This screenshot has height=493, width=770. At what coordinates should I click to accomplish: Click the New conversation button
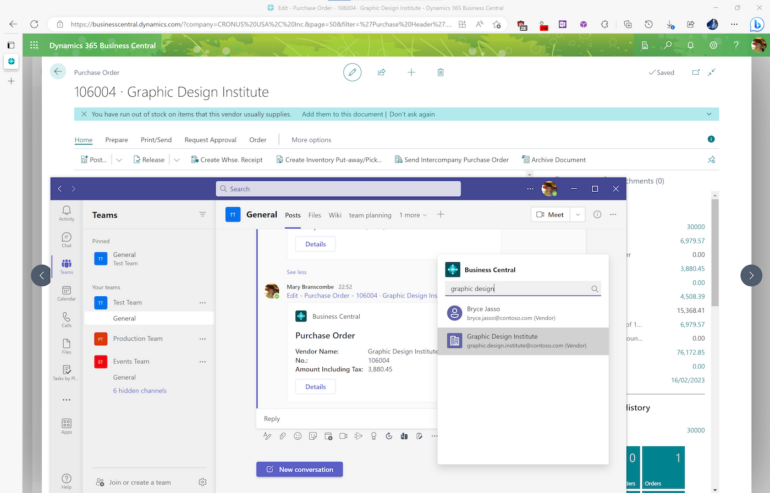299,469
